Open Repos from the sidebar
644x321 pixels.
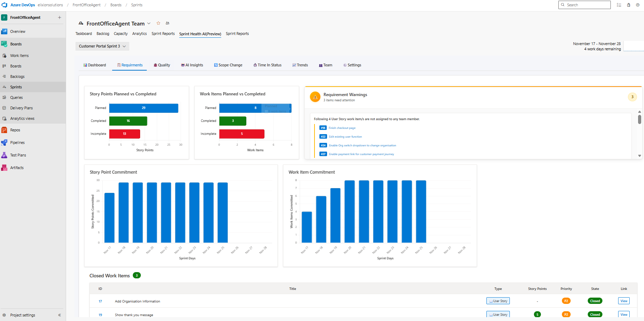click(15, 130)
